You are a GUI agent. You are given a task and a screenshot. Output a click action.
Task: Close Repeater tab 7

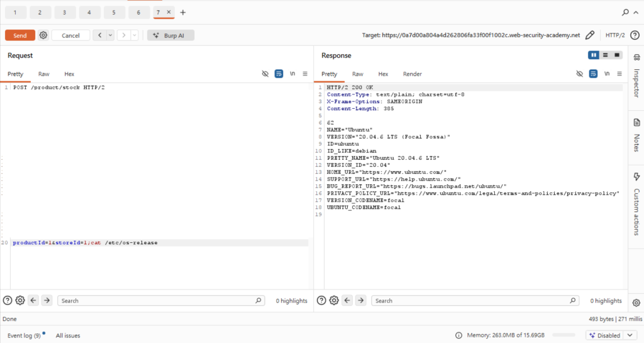click(x=169, y=13)
